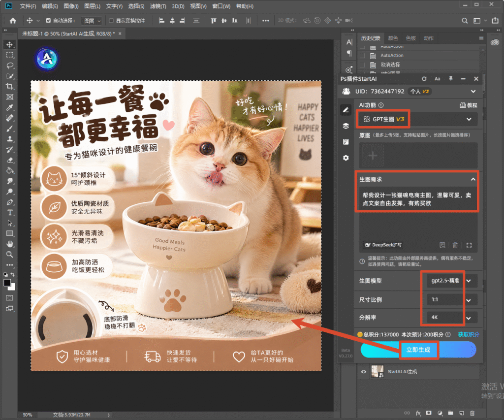The width and height of the screenshot is (504, 420).
Task: Open the 分辨率 4K dropdown
Action: coord(451,318)
